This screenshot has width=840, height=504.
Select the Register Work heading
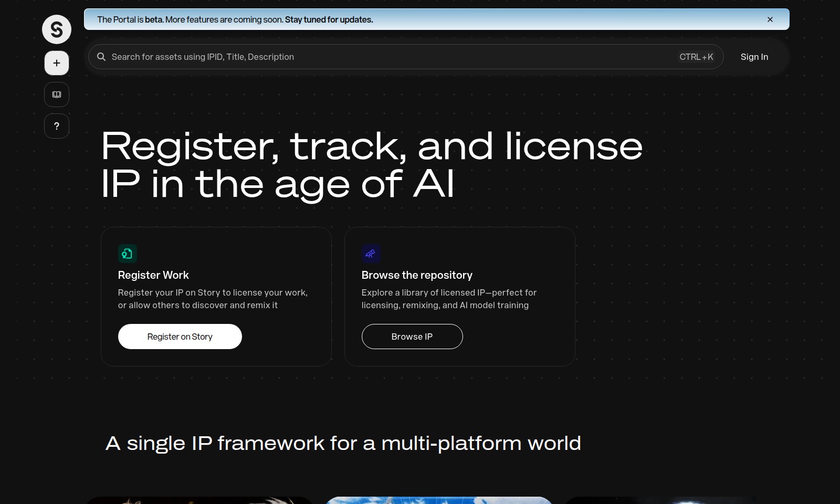coord(153,275)
